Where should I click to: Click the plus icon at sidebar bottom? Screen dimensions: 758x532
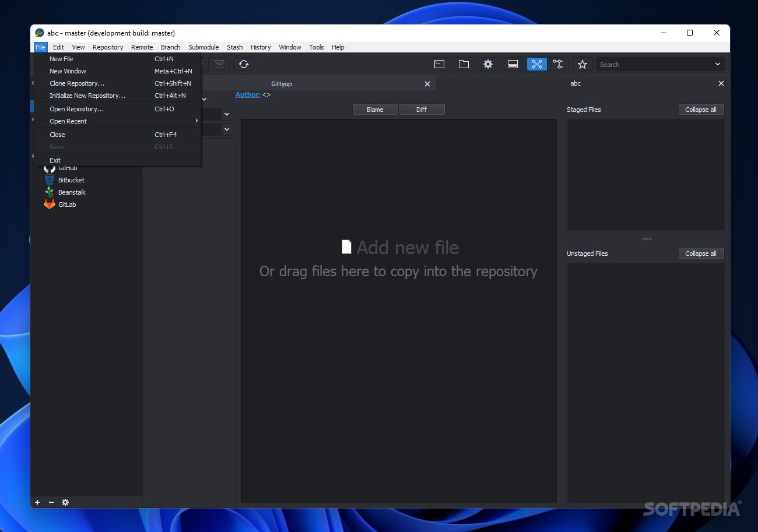pyautogui.click(x=37, y=502)
